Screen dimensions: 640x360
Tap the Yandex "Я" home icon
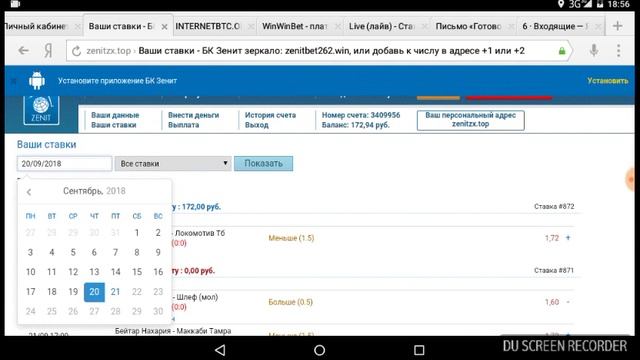(x=48, y=51)
